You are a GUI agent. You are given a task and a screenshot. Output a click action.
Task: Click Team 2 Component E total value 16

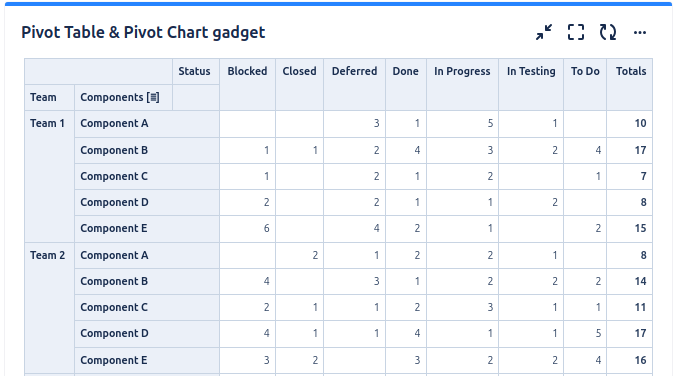click(x=640, y=360)
